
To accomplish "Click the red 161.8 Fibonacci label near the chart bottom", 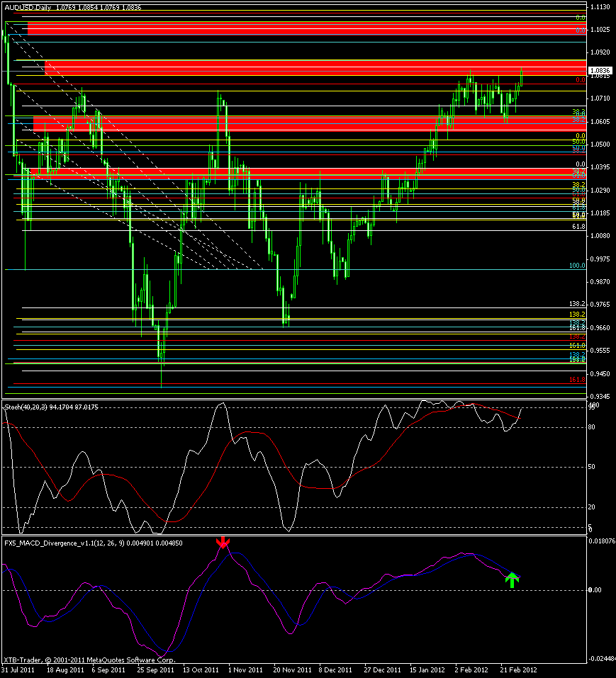I will pyautogui.click(x=577, y=380).
